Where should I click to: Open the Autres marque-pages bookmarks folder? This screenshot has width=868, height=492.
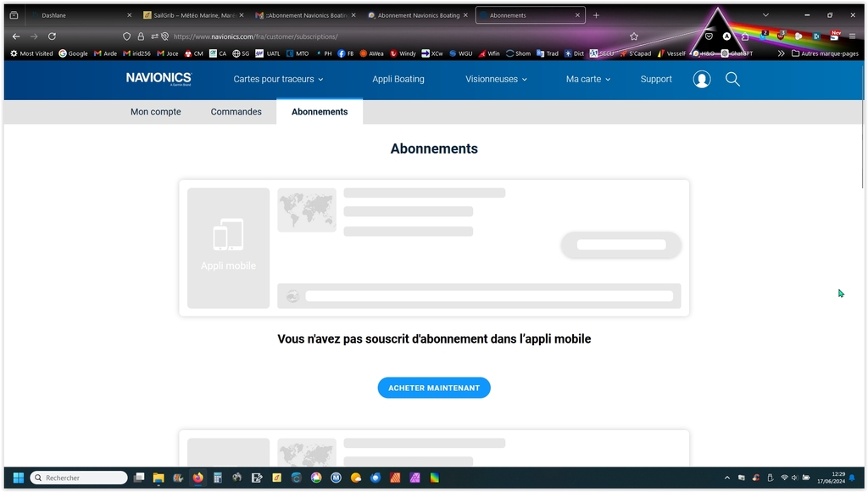(825, 53)
